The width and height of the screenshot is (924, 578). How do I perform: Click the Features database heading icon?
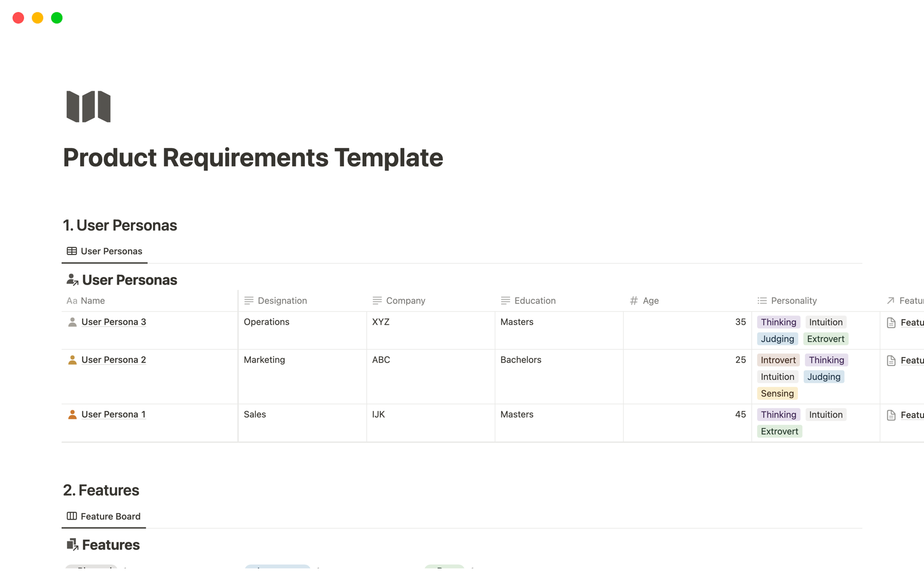coord(72,545)
